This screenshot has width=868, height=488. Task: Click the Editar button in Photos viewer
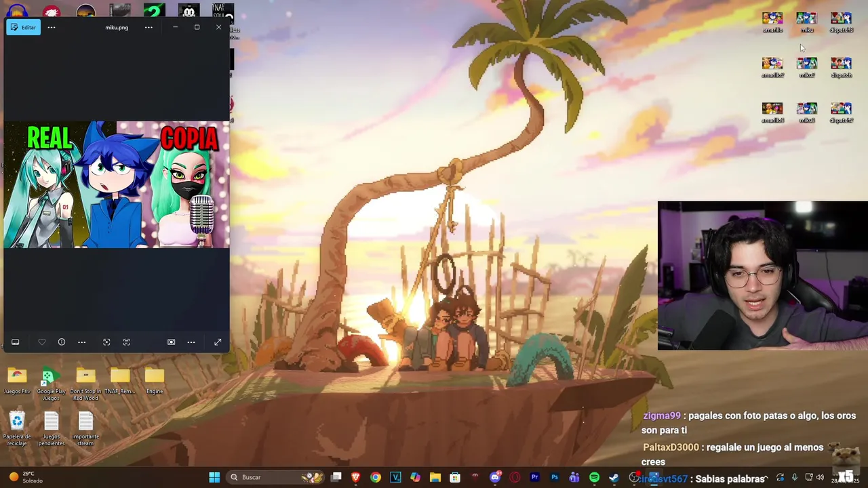coord(24,27)
